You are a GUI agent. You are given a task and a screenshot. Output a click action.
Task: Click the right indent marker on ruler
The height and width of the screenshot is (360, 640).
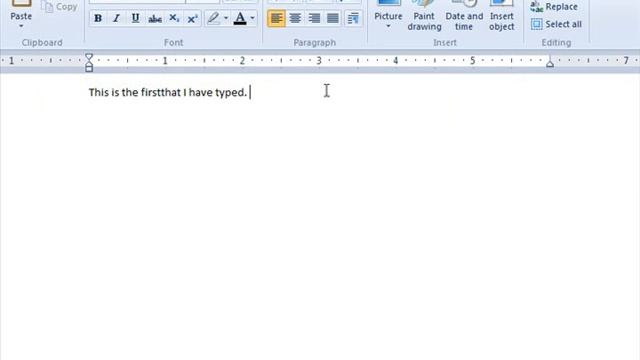click(550, 63)
